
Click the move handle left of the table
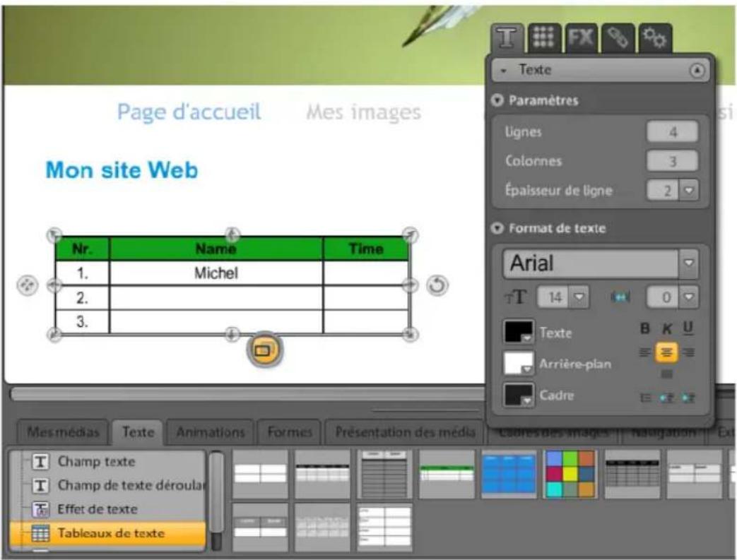click(x=27, y=285)
